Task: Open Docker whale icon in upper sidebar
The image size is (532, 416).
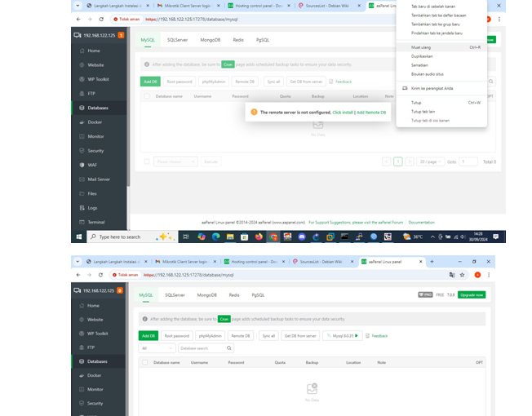Action: click(x=82, y=122)
